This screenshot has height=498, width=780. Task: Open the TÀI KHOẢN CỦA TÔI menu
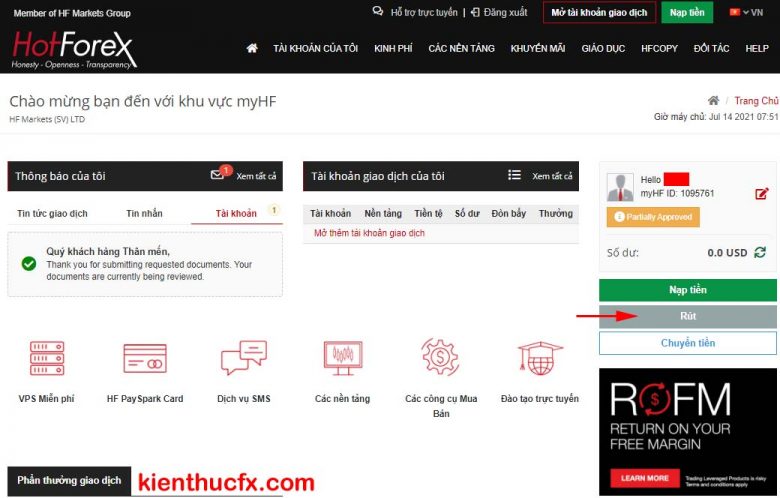315,48
